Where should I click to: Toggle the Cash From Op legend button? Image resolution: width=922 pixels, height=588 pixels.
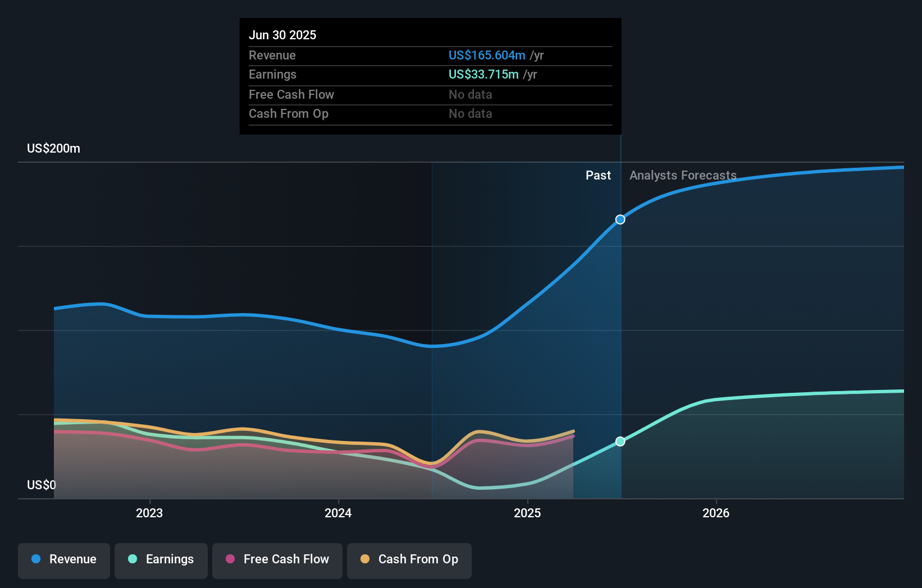tap(409, 561)
